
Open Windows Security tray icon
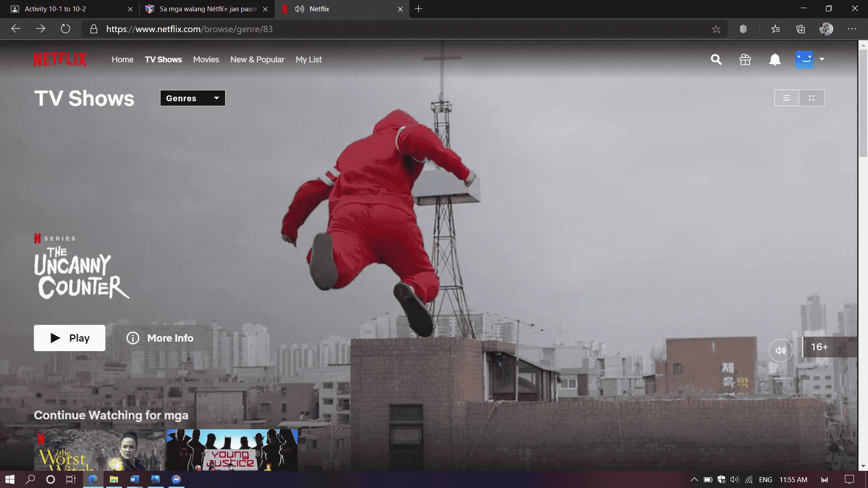[x=722, y=479]
